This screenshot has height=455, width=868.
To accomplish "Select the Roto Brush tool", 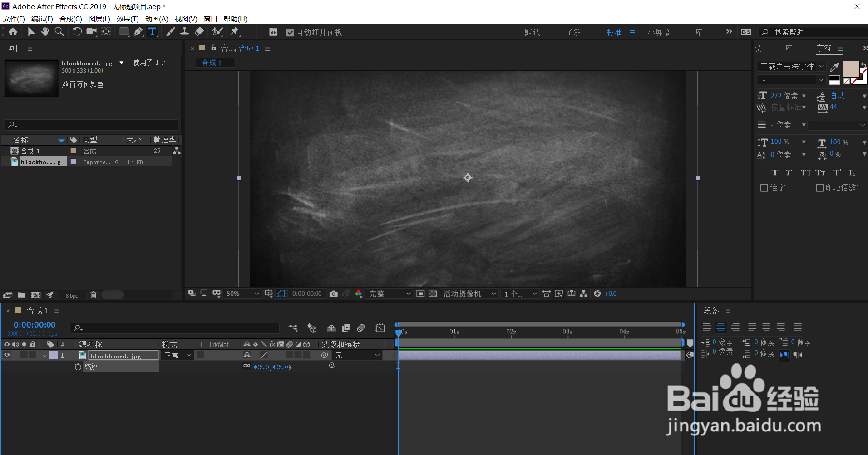I will [x=218, y=32].
